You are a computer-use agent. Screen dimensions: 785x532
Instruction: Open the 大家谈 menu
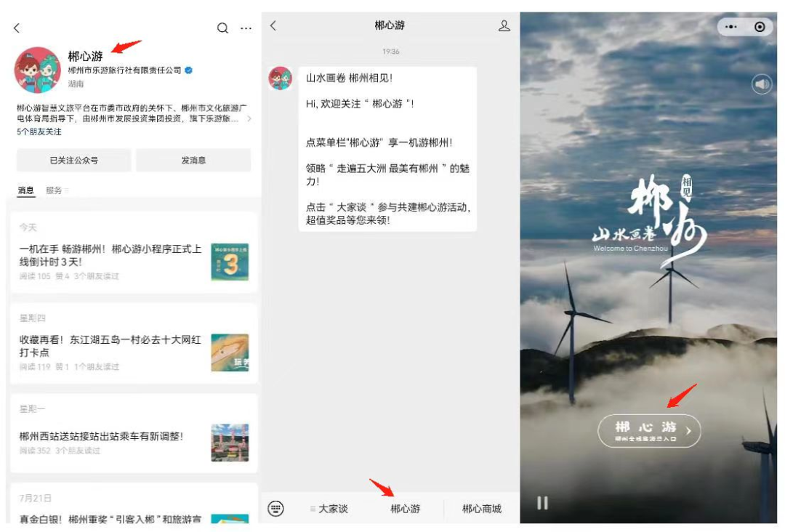click(x=329, y=509)
